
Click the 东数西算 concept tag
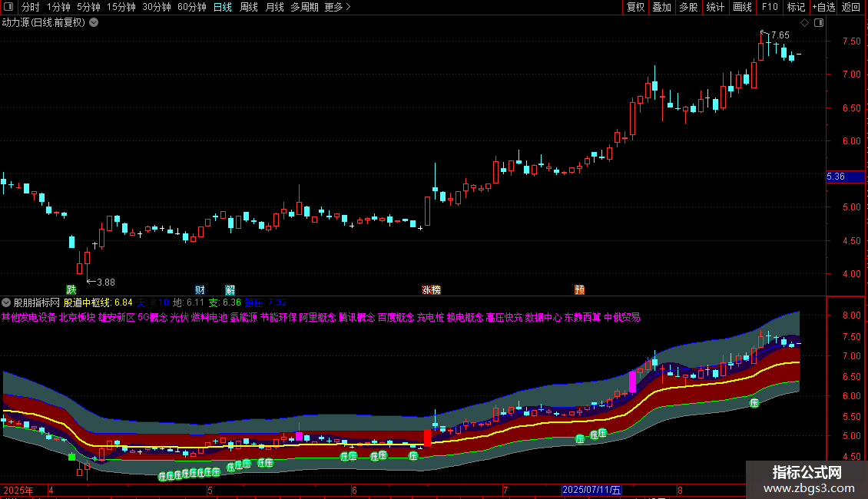(582, 318)
